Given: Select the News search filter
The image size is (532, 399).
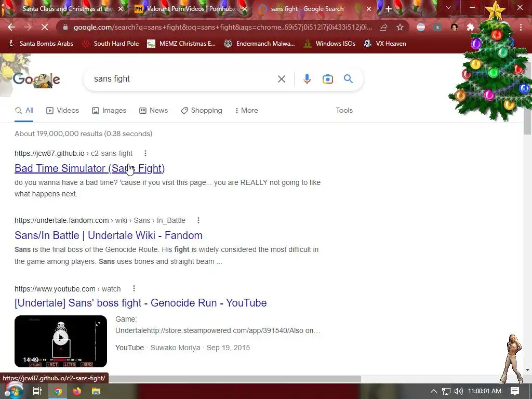Looking at the screenshot, I should (x=154, y=111).
